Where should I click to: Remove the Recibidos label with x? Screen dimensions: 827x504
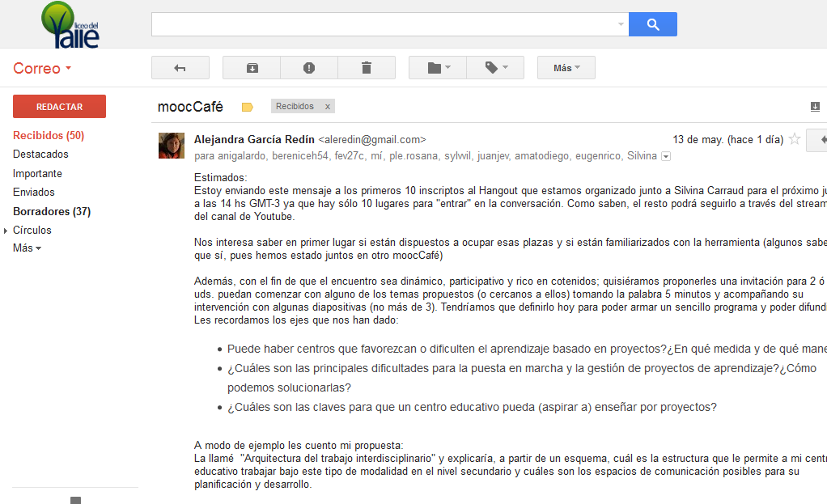pos(327,107)
